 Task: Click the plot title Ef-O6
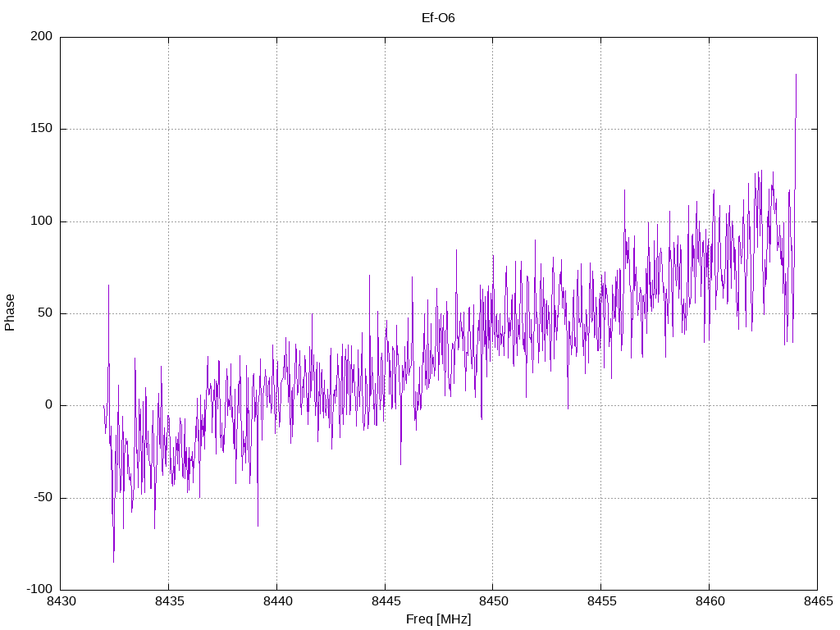(438, 18)
